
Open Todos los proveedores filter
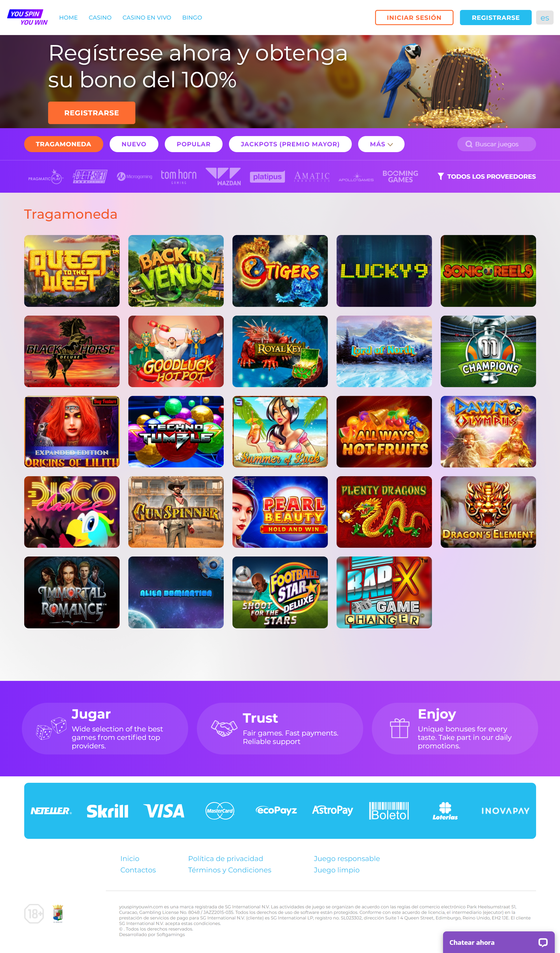point(487,176)
